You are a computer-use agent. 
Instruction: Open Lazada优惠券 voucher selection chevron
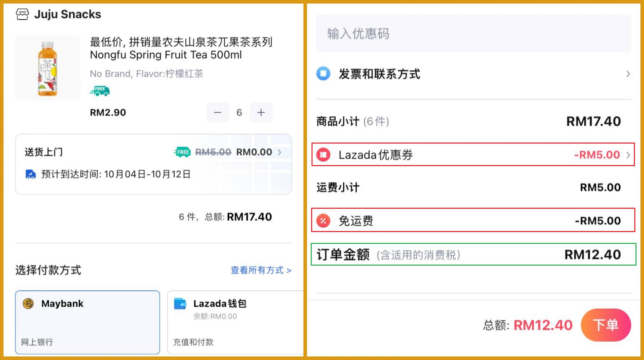coord(628,155)
